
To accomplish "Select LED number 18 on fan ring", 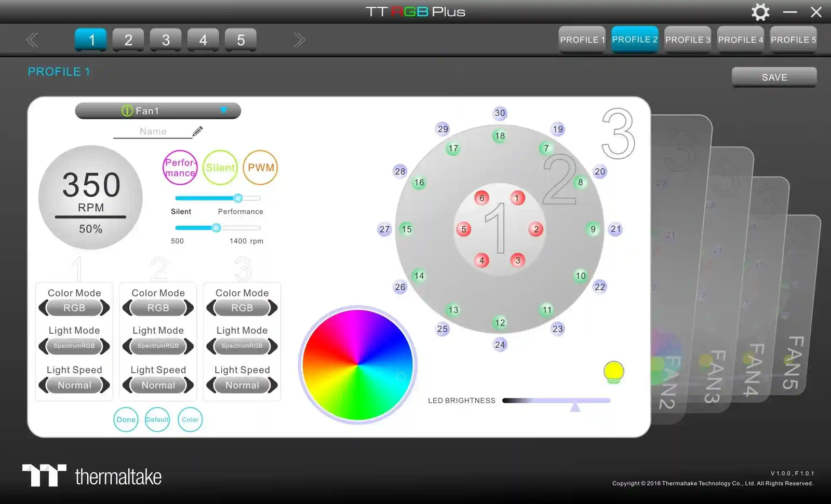I will [500, 136].
